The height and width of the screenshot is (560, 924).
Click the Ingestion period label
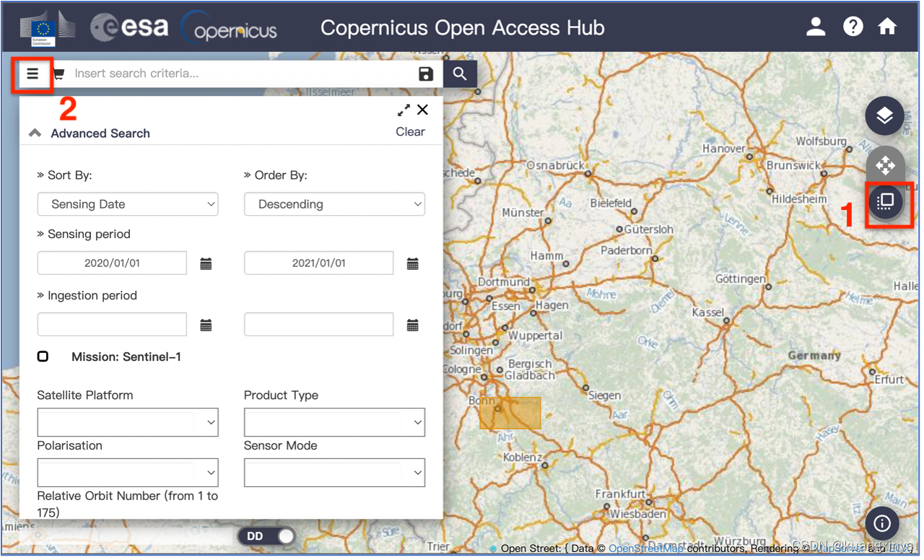92,295
